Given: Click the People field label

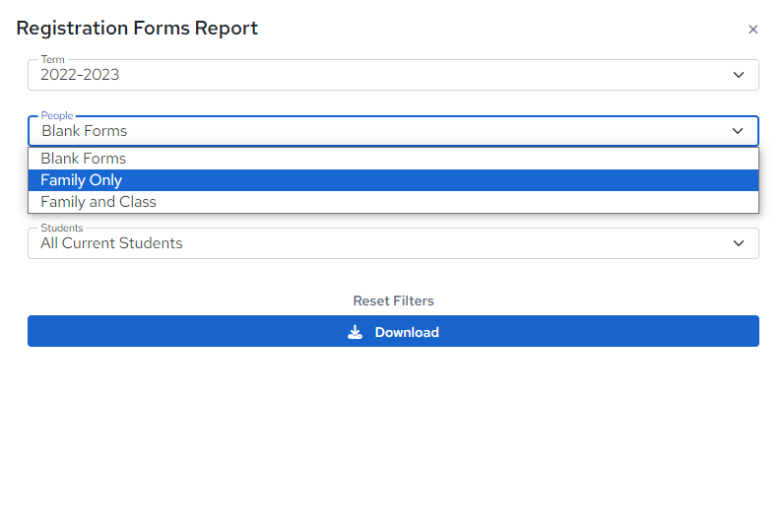Looking at the screenshot, I should [x=57, y=115].
